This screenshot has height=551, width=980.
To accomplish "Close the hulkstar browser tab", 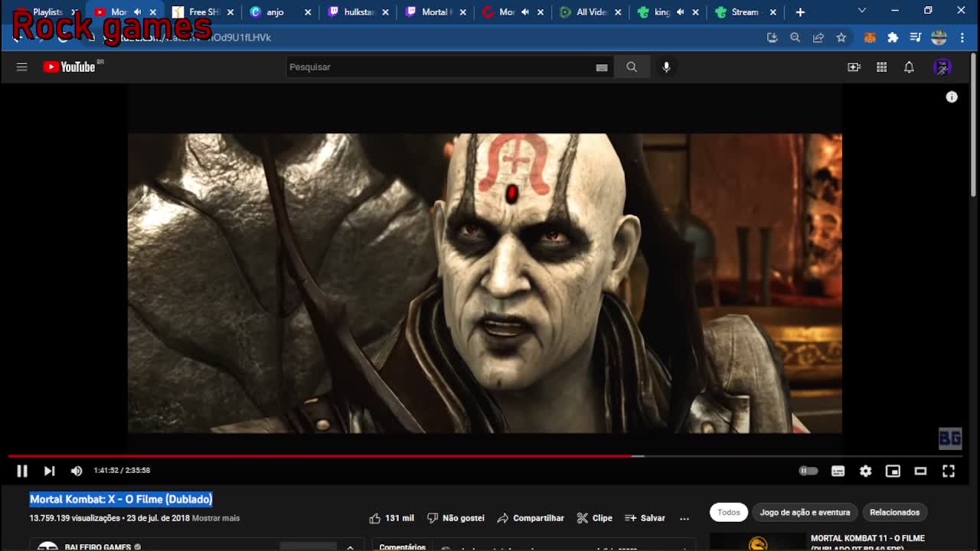I will click(x=385, y=12).
